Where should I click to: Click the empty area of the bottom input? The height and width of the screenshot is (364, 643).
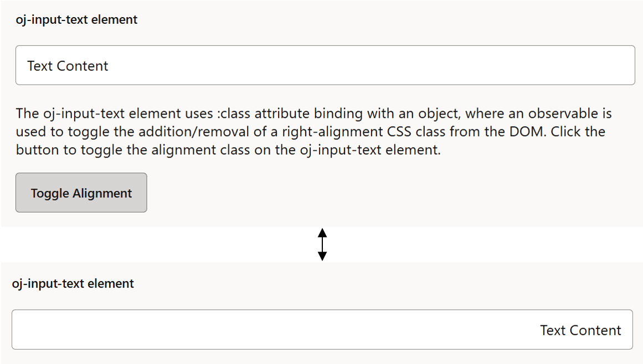(x=222, y=330)
